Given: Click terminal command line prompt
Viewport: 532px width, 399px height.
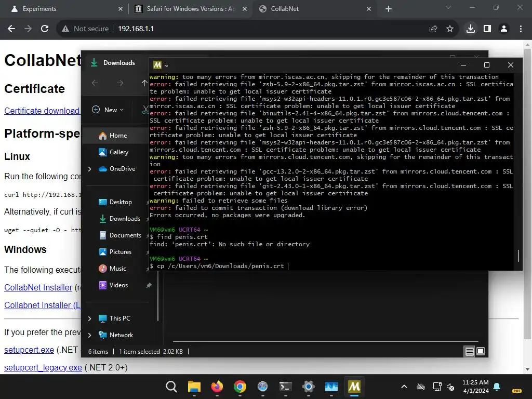Looking at the screenshot, I should (x=219, y=266).
